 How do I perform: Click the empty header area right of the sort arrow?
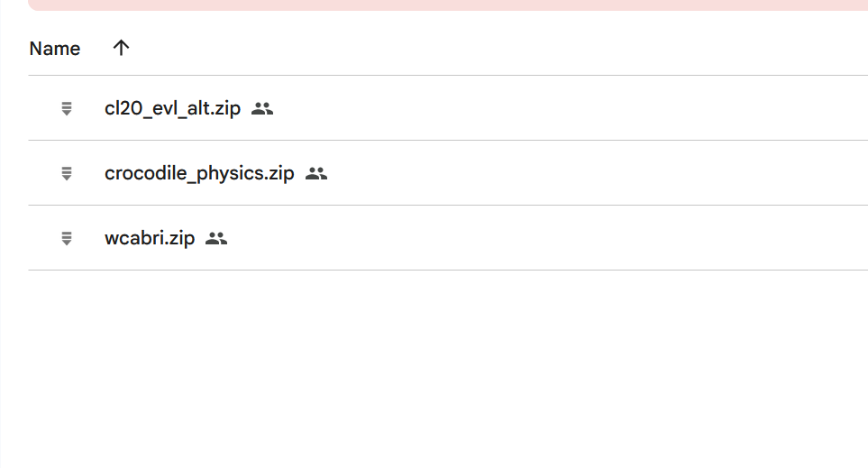click(496, 49)
